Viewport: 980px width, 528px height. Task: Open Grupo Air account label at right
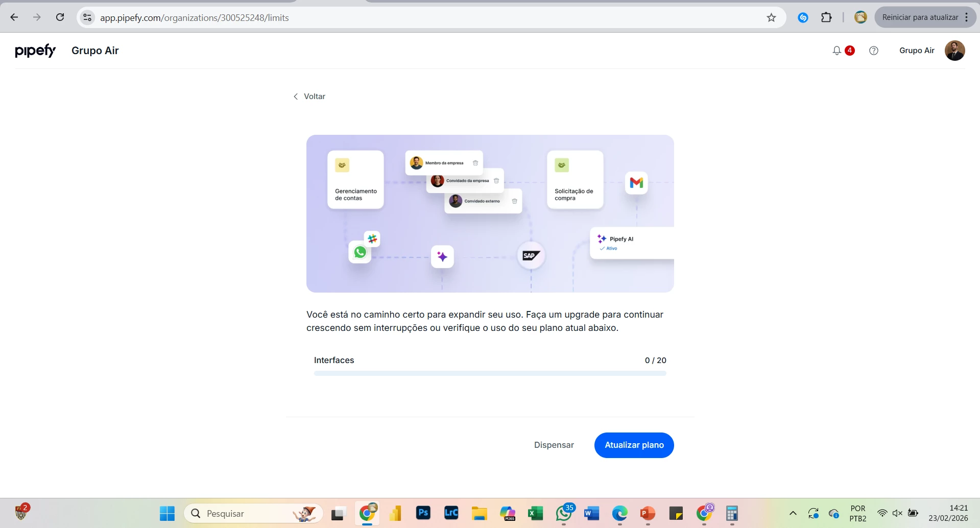(917, 51)
